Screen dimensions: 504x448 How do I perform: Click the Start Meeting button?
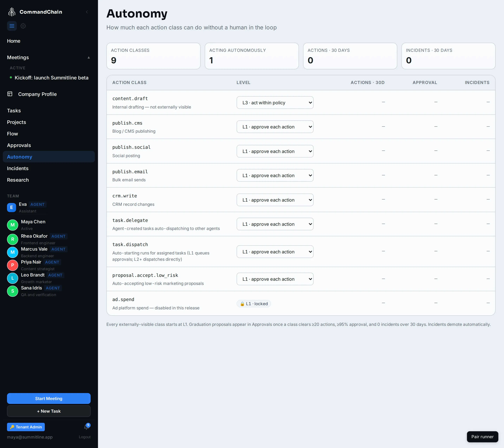click(x=49, y=398)
